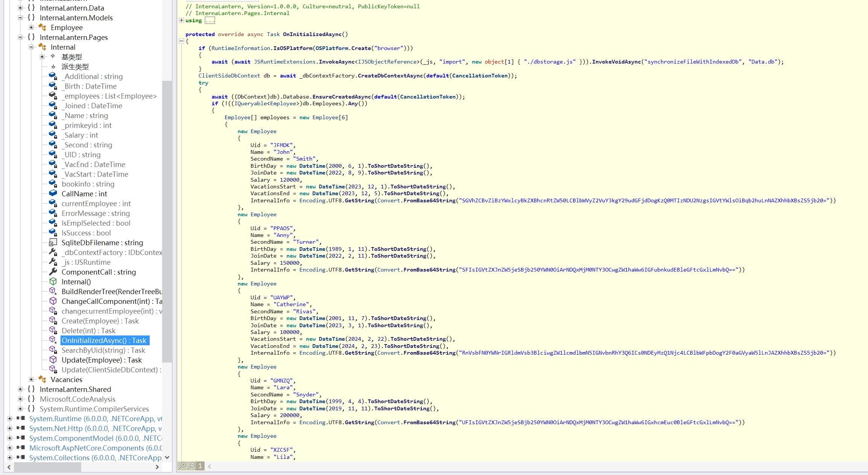Open the _js : IJSRuntime property
The image size is (868, 475).
click(x=86, y=262)
